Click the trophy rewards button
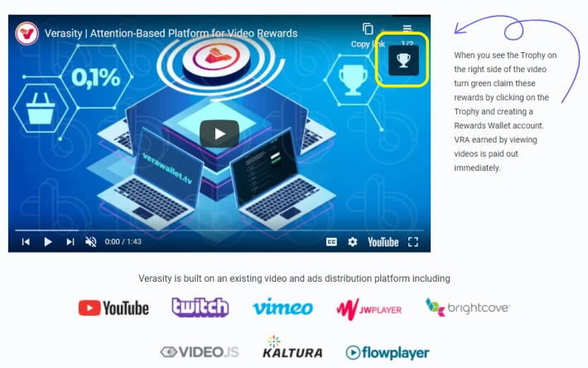 403,61
